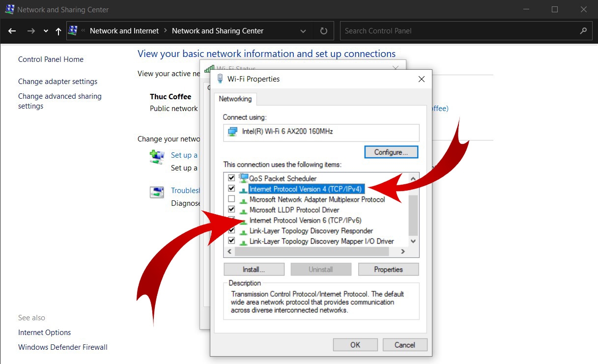Open the recent locations chevron
The image size is (598, 364).
point(46,31)
